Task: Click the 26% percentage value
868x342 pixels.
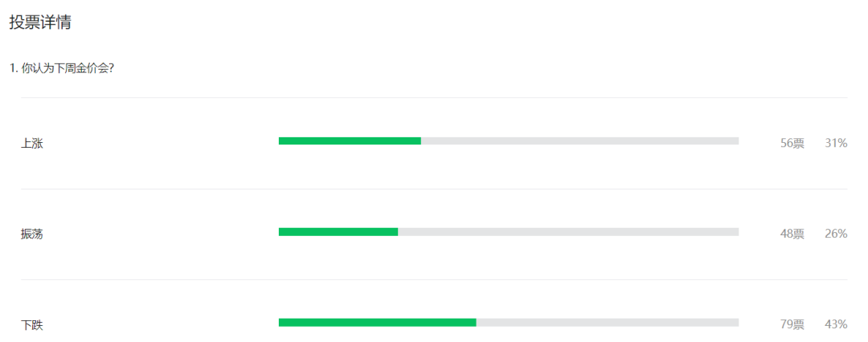Action: point(836,234)
